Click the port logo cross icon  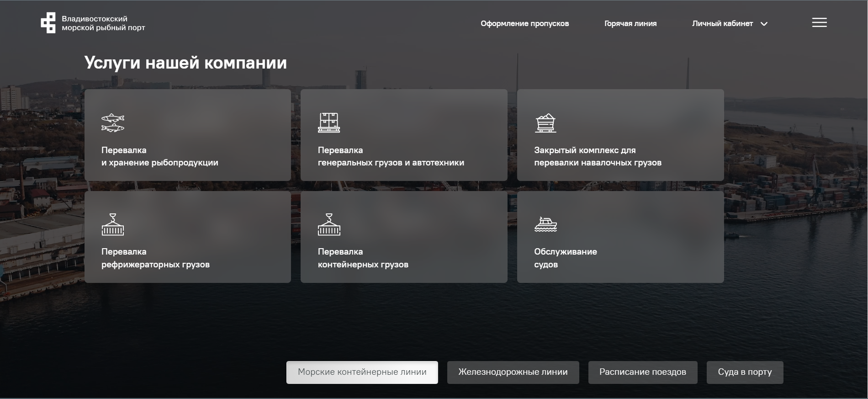click(48, 23)
